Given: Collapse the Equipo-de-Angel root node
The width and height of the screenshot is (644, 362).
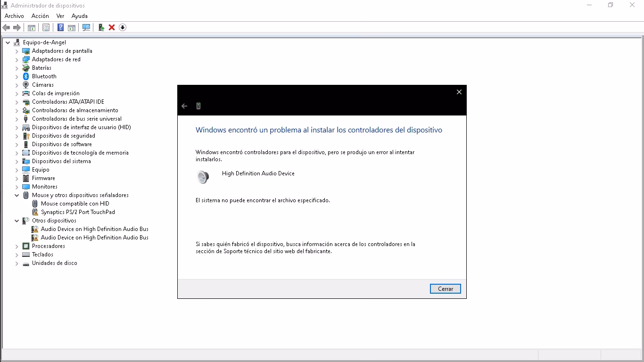Looking at the screenshot, I should (x=8, y=42).
